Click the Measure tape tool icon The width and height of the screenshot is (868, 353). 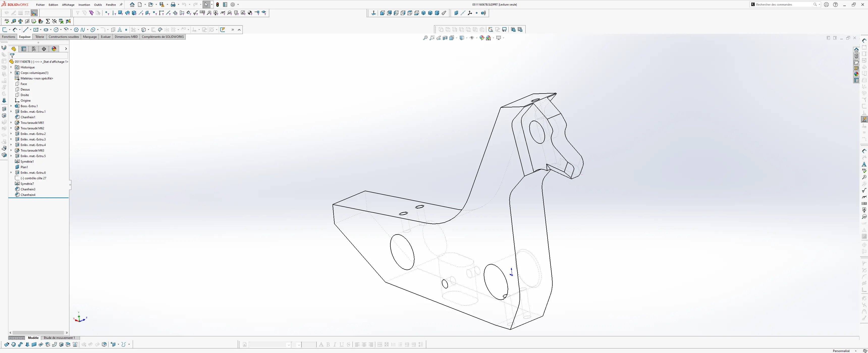14,21
